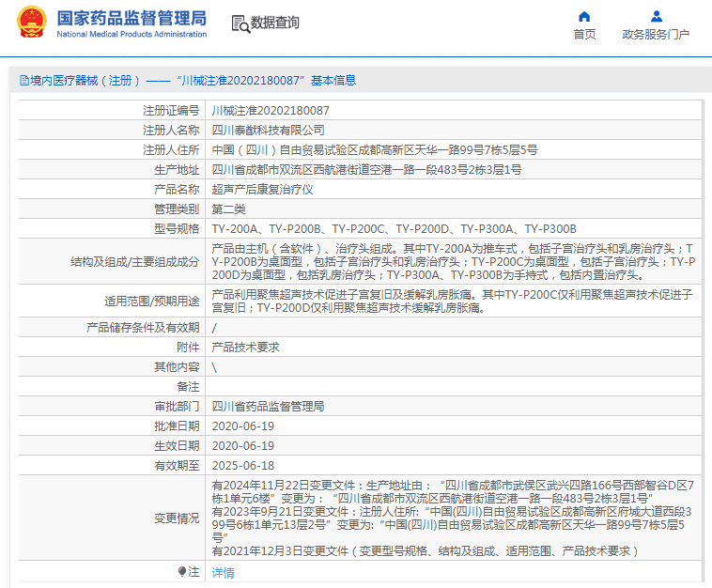Click 产品名称 row label
712x588 pixels.
coord(177,190)
